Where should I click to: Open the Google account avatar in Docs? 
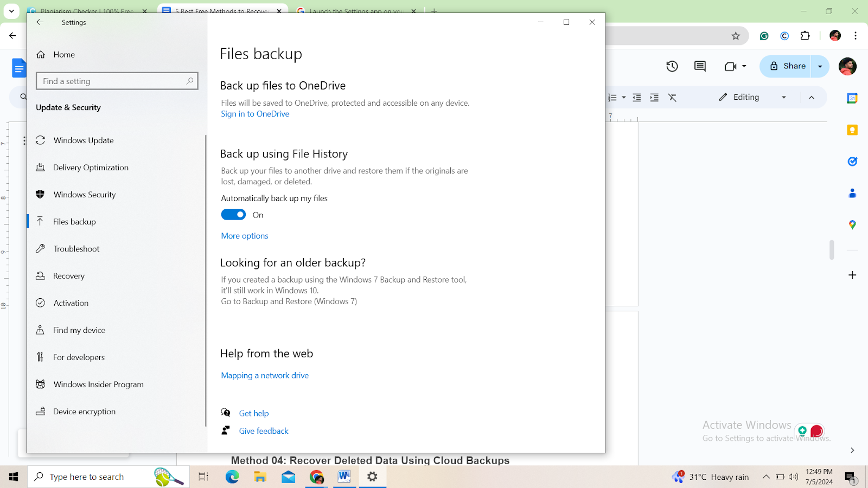(x=847, y=66)
